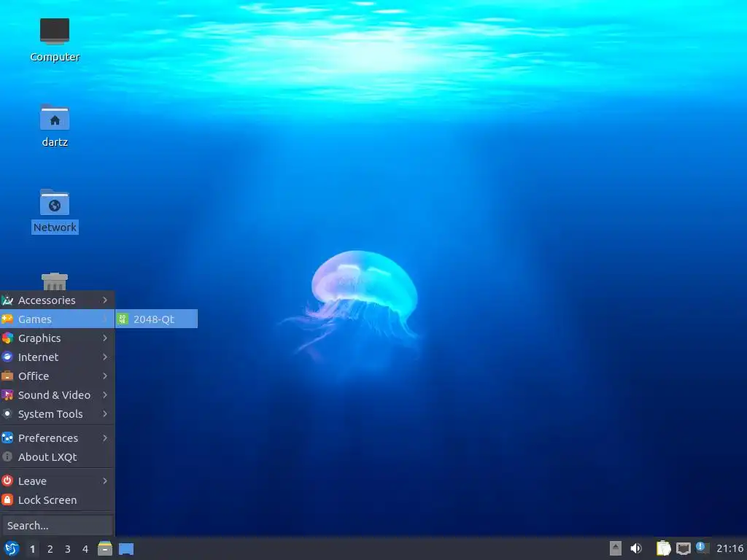Click the red Leave power icon
This screenshot has width=747, height=560.
tap(7, 481)
